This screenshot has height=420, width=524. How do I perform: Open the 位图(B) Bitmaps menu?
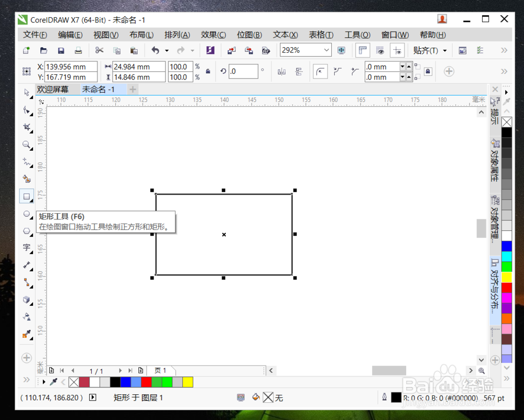pos(249,34)
